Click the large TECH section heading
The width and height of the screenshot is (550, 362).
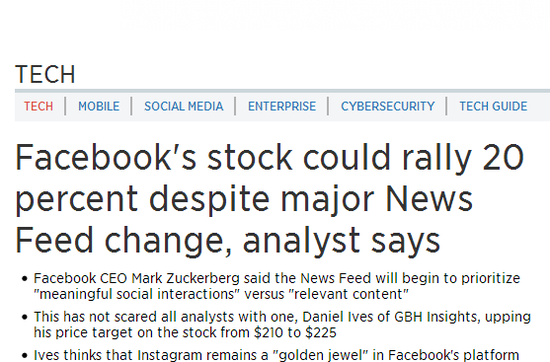(x=45, y=74)
